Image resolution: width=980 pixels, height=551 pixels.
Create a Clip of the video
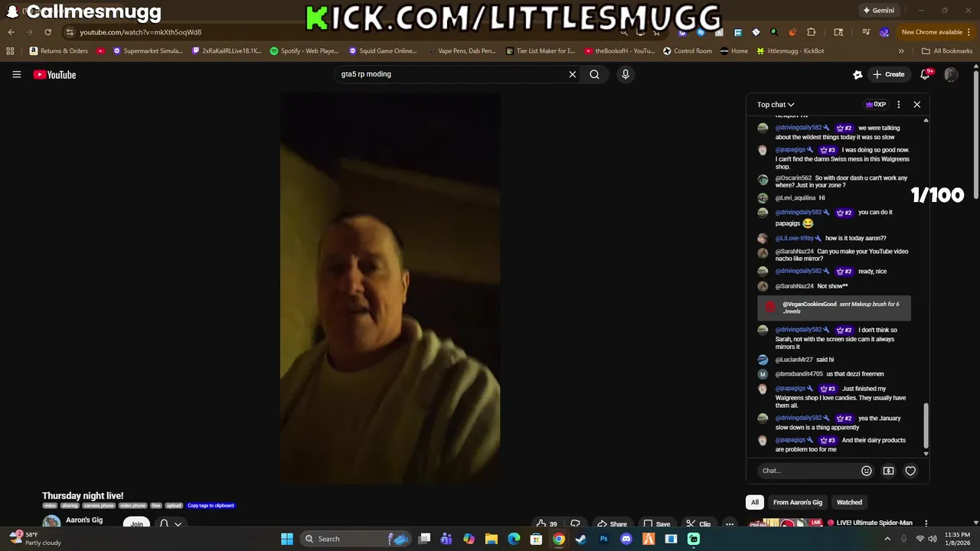698,524
